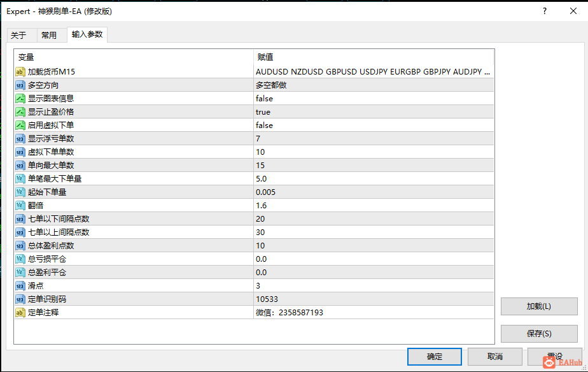Click the 起始下单量 value 0.005
The image size is (588, 372).
[265, 192]
